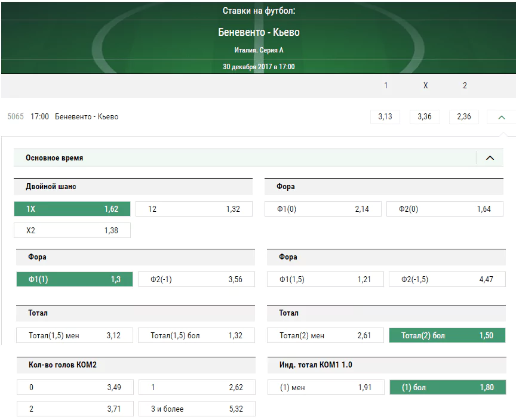Collapse the Основное время section

(490, 157)
